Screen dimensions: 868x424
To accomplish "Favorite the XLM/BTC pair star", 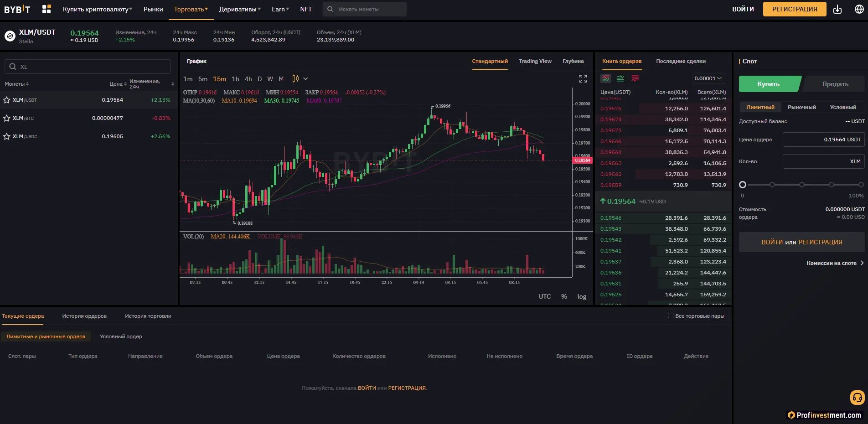I will [x=7, y=118].
